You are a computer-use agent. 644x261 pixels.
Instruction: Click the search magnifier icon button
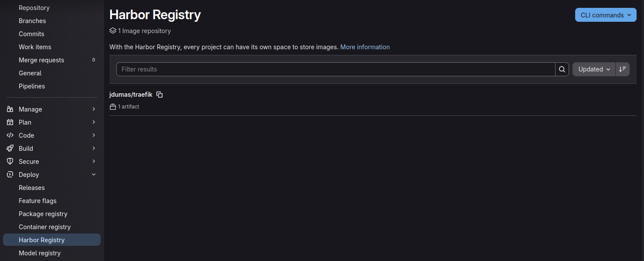pos(562,69)
